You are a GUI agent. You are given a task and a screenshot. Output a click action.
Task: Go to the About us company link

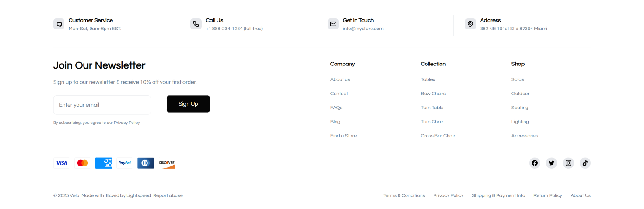(340, 79)
